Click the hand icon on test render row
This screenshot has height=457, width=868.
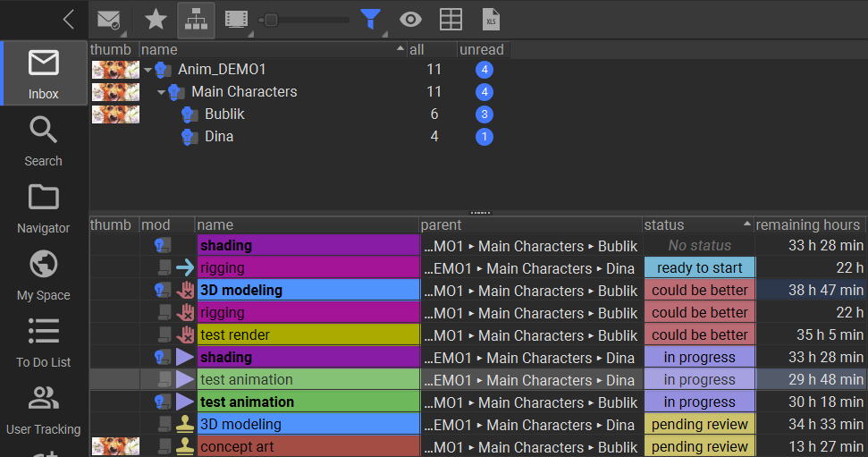pos(185,334)
